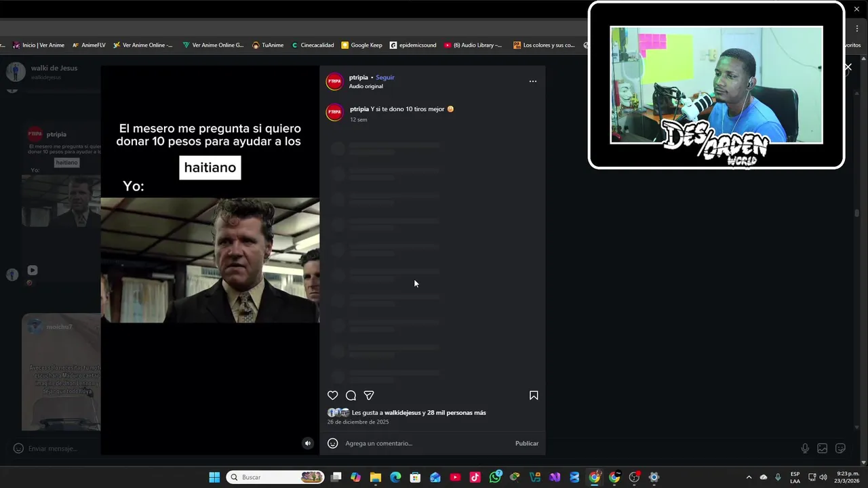Open the Outlook mail app in taskbar
Image resolution: width=868 pixels, height=488 pixels.
[435, 477]
